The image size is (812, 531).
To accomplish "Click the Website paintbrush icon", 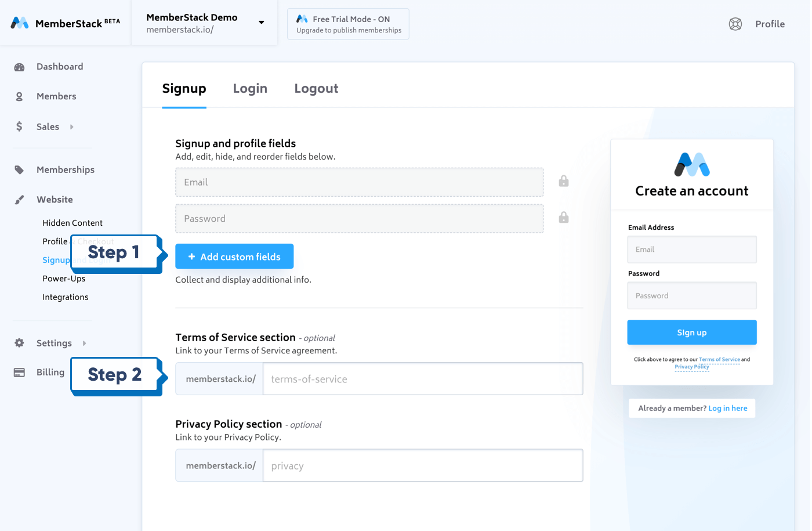I will [x=19, y=200].
